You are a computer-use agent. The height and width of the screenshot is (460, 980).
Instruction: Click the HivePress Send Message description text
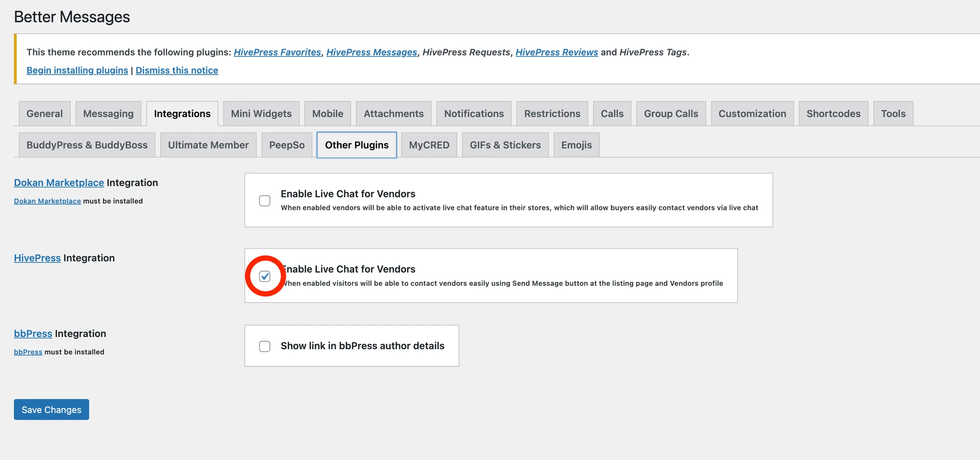coord(502,283)
